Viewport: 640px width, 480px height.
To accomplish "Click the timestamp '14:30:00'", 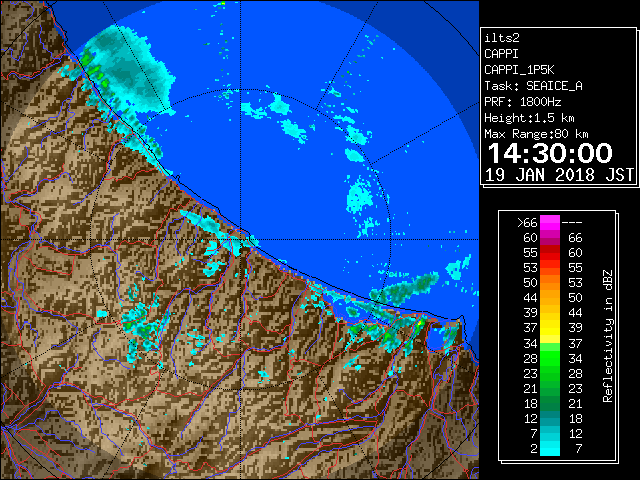I will [x=550, y=153].
